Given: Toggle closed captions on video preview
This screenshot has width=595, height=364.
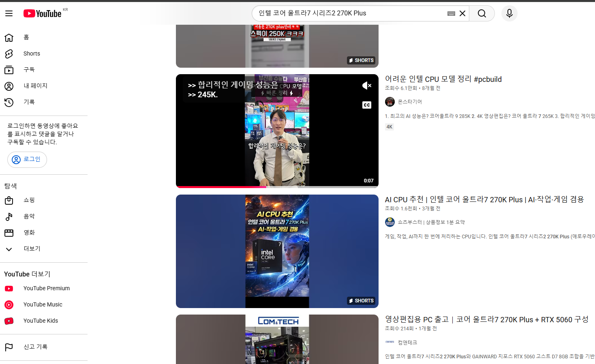Looking at the screenshot, I should coord(367,105).
